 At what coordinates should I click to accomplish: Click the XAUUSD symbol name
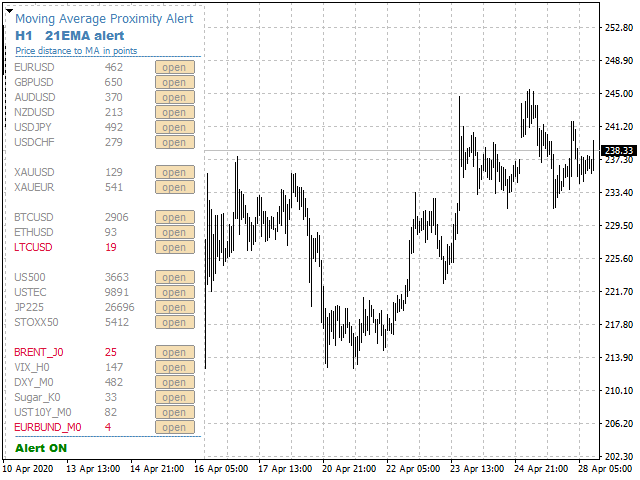point(34,172)
